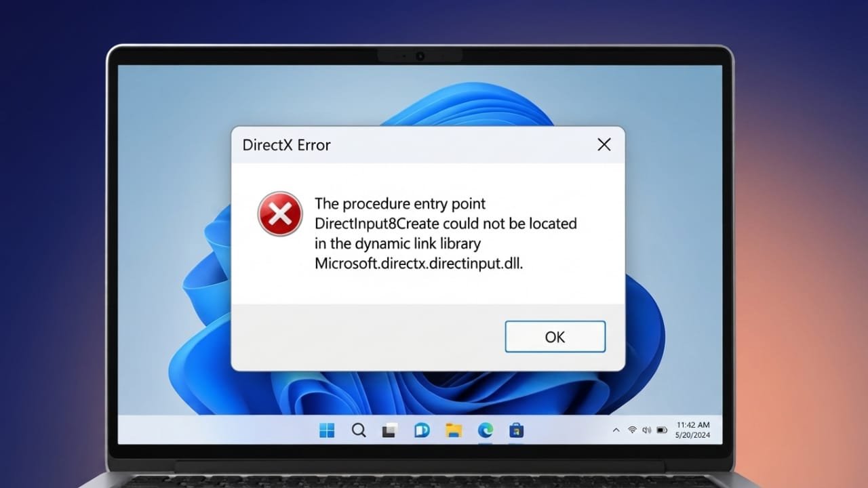868x488 pixels.
Task: Expand hidden system tray icons chevron
Action: point(616,430)
